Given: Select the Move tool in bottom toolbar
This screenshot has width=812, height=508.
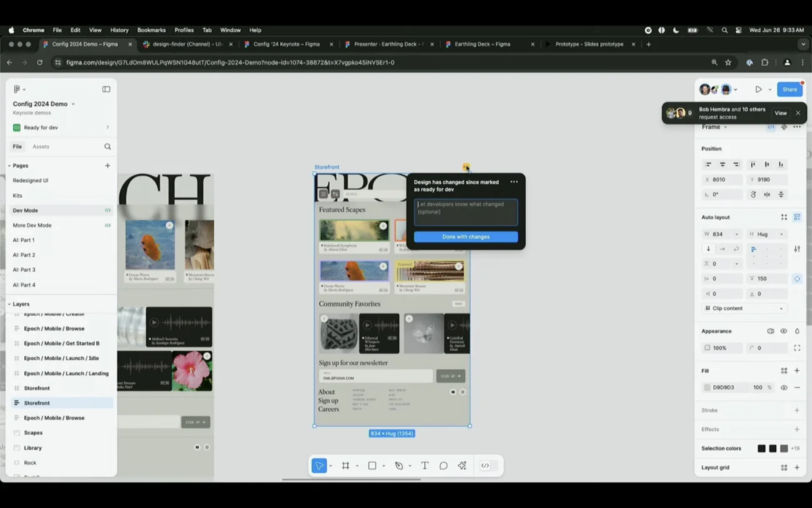Looking at the screenshot, I should pos(319,465).
